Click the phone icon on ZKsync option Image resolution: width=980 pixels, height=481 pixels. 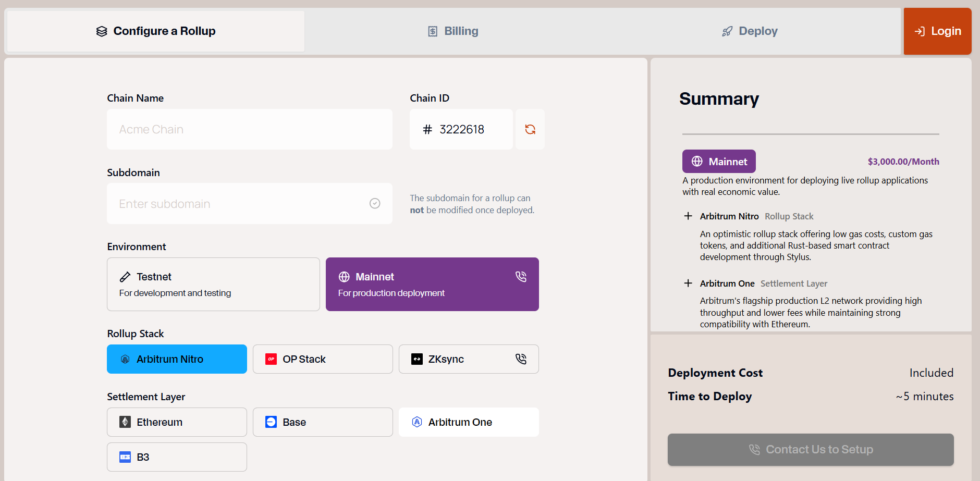pos(521,359)
